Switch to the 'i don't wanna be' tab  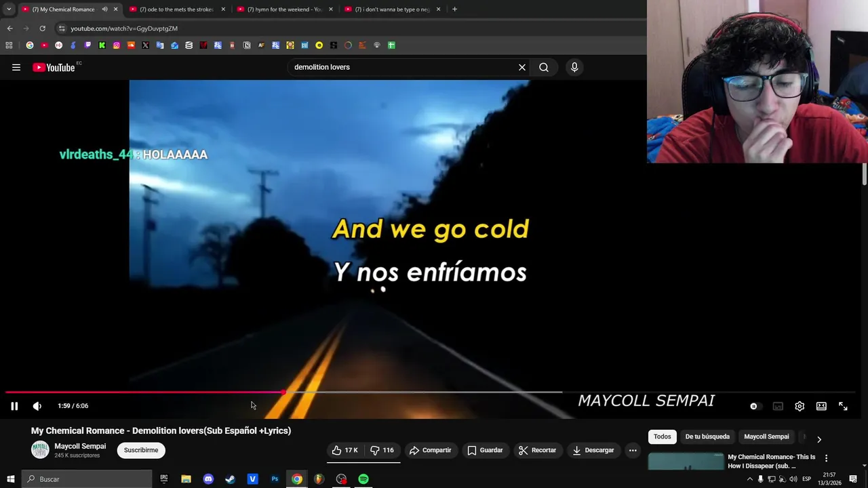(x=391, y=9)
